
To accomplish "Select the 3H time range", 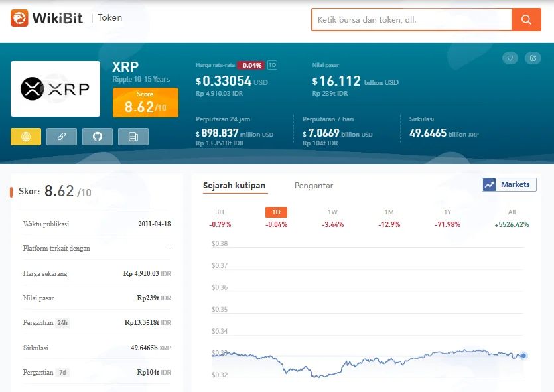I will (x=220, y=212).
